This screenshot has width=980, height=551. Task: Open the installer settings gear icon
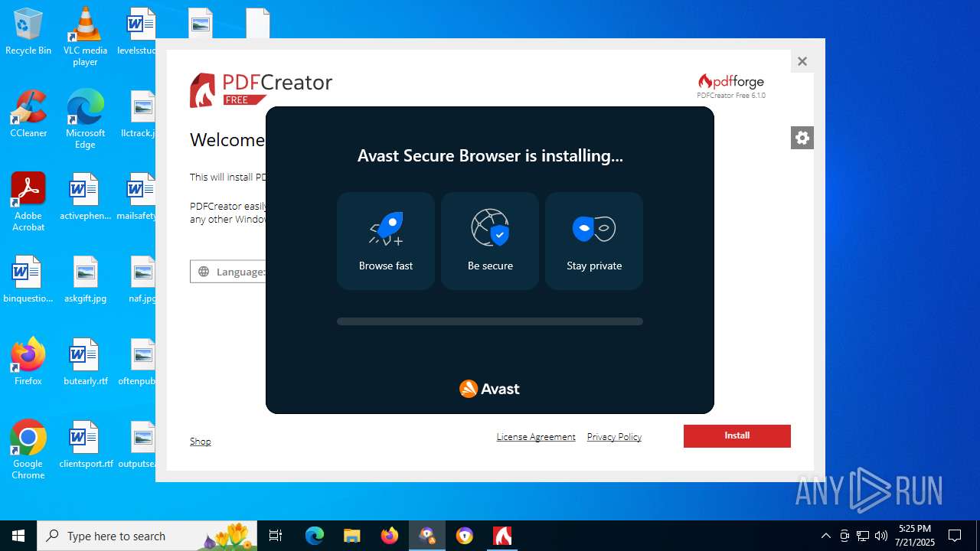802,138
